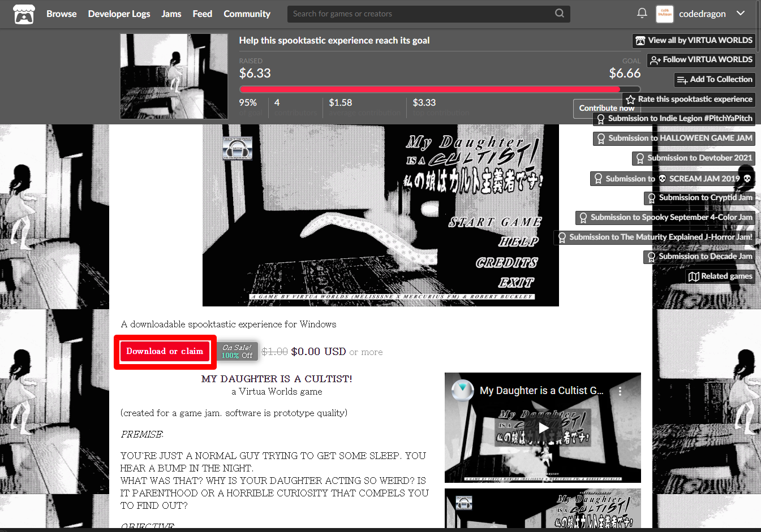Viewport: 761px width, 532px height.
Task: Play the My Daughter is a Cultist video
Action: coord(543,427)
